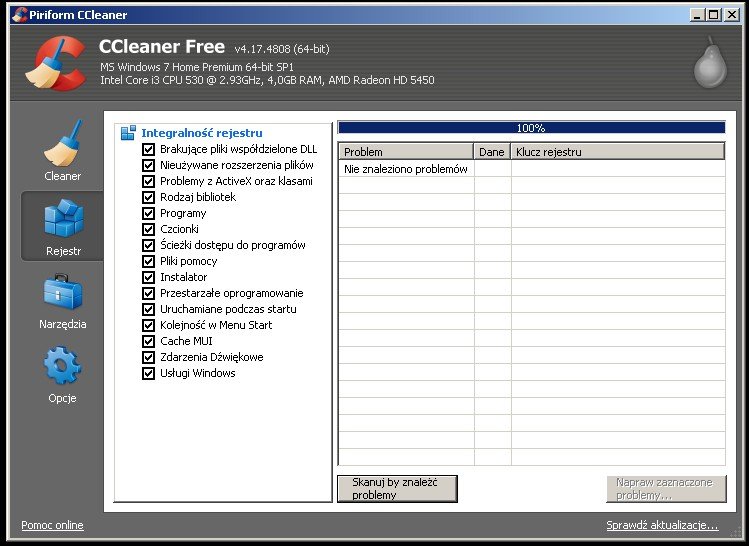Uncheck the Cache MUI checkbox
749x546 pixels.
pos(149,341)
